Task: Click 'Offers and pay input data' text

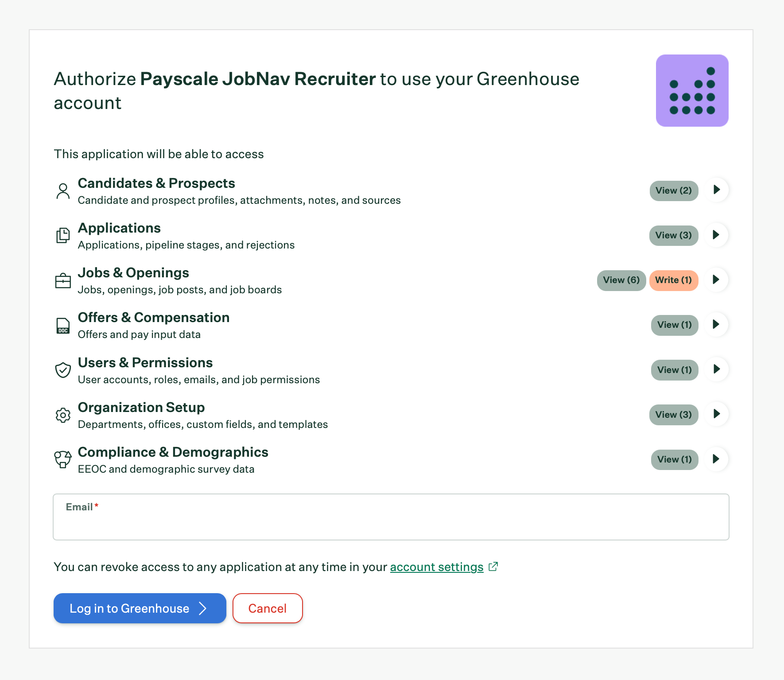Action: coord(139,334)
